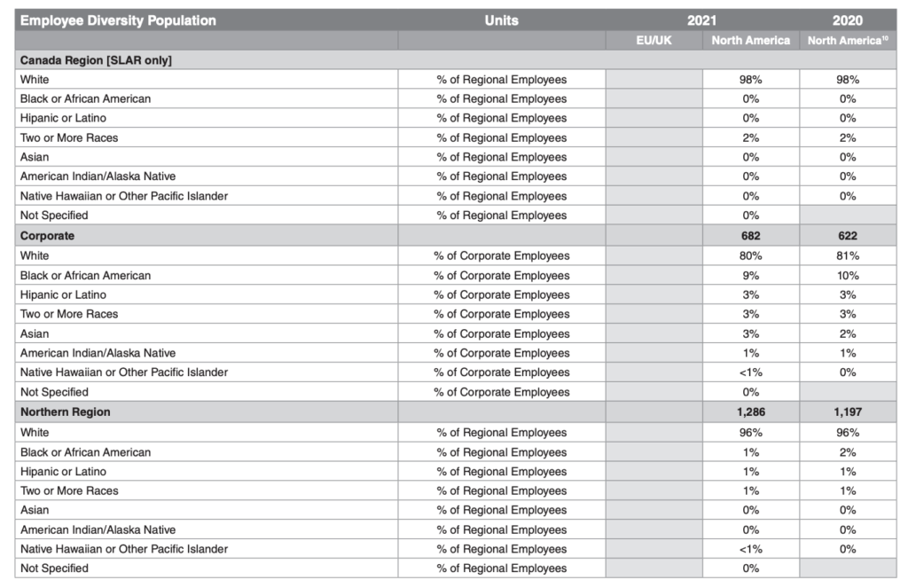Select the 'Canada Region [SLAR only]' section row
This screenshot has width=908, height=588.
point(96,60)
